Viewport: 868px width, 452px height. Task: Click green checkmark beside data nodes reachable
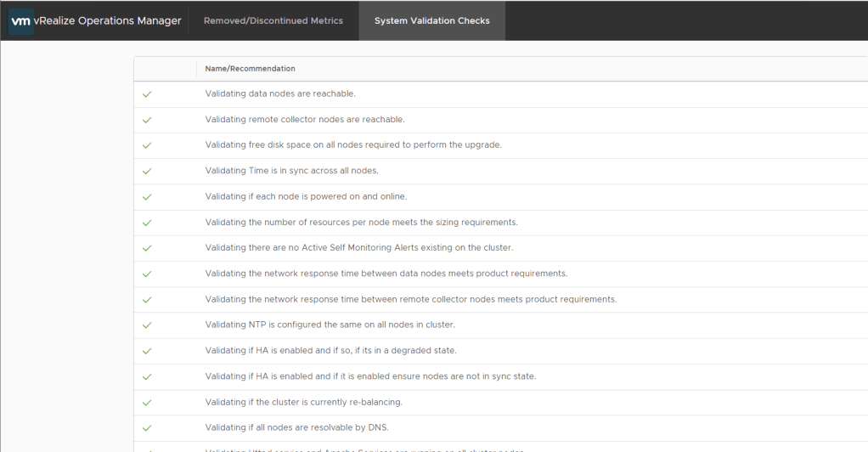147,94
